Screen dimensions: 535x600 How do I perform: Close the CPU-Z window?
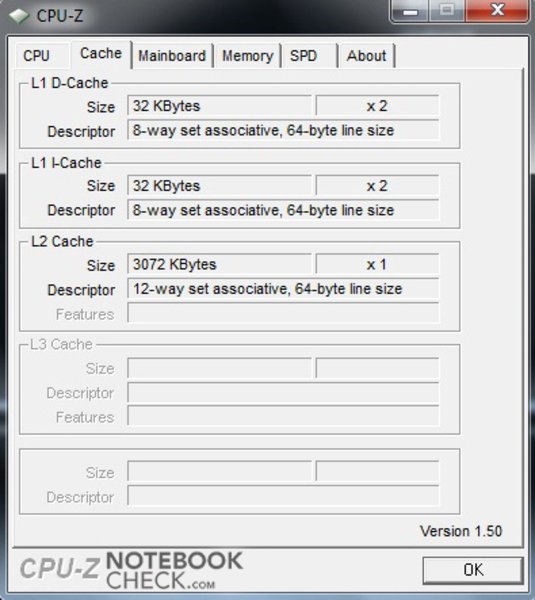[497, 10]
